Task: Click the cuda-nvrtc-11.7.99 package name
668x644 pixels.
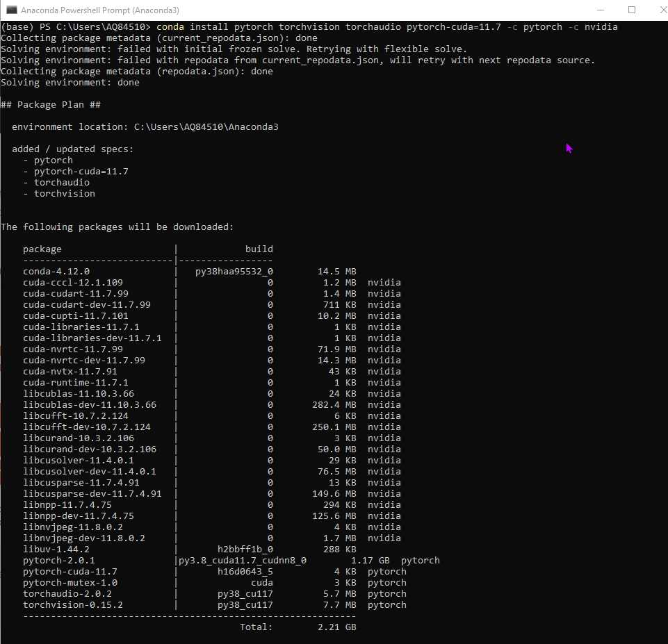Action: 73,349
